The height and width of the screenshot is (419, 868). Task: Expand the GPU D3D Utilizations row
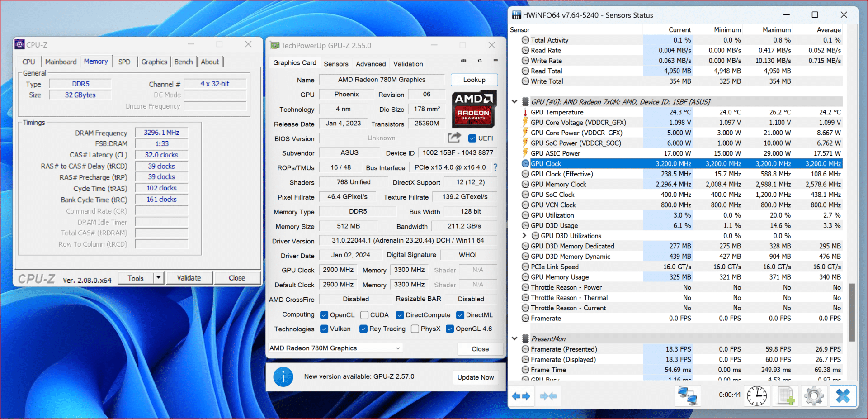click(x=524, y=236)
